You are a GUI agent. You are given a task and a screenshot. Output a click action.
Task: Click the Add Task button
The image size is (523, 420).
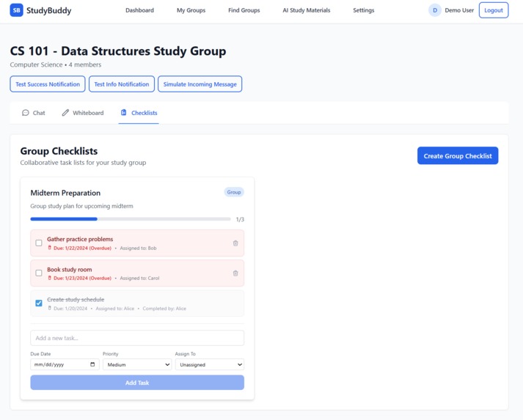coord(137,383)
